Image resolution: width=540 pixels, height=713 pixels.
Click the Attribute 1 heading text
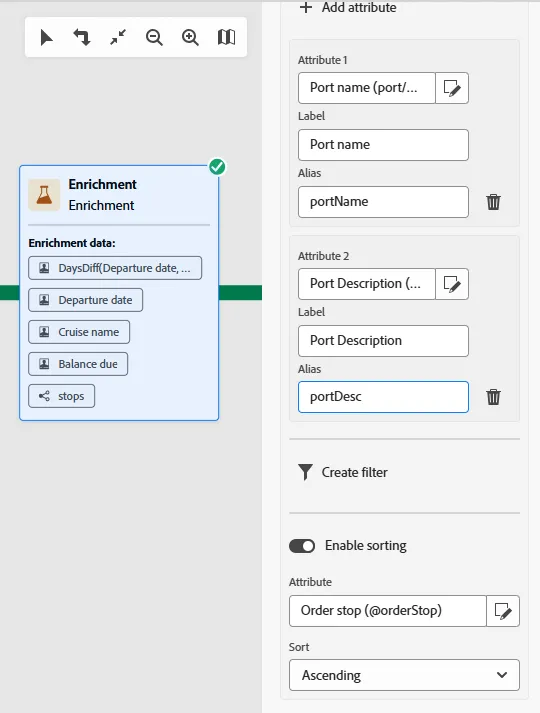(323, 60)
